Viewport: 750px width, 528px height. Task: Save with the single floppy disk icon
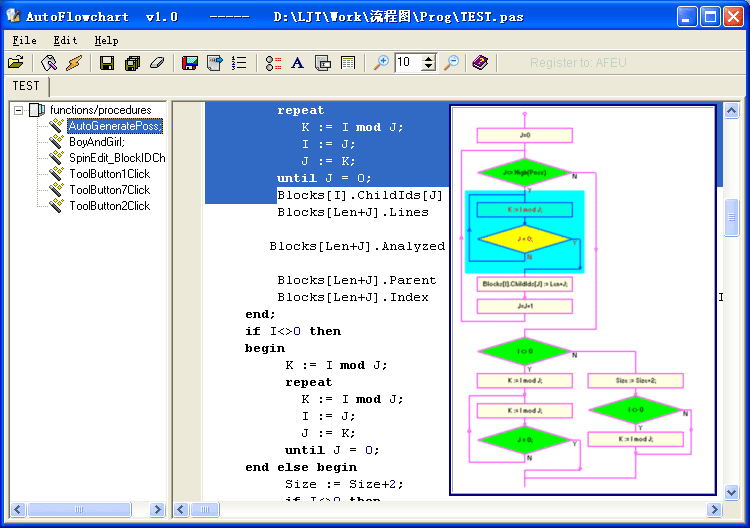point(107,63)
